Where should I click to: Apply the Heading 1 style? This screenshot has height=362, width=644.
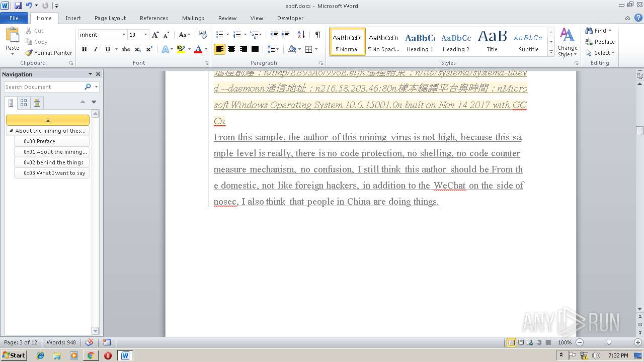(420, 42)
